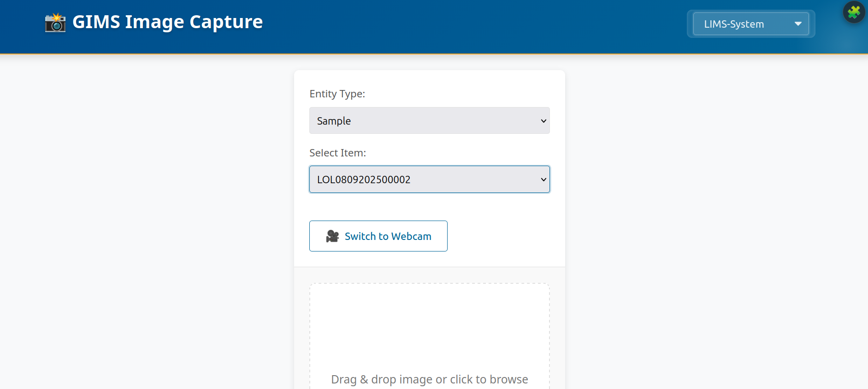Open the Entity Type dropdown showing Sample
Image resolution: width=868 pixels, height=389 pixels.
point(430,120)
